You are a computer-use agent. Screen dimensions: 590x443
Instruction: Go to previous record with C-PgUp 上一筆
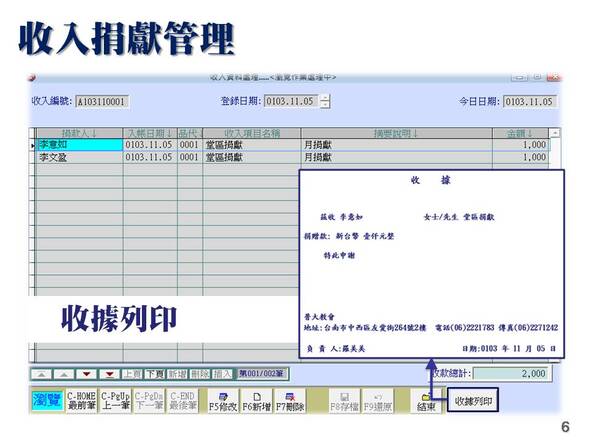coord(116,400)
